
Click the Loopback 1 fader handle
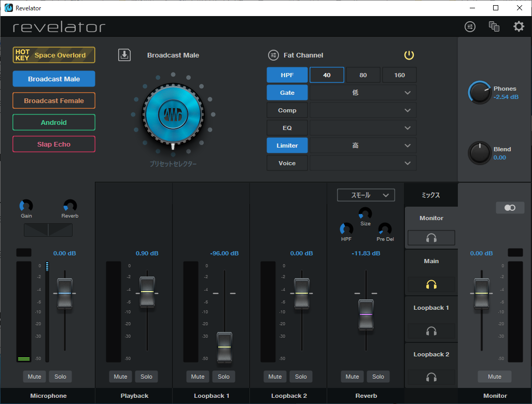225,347
